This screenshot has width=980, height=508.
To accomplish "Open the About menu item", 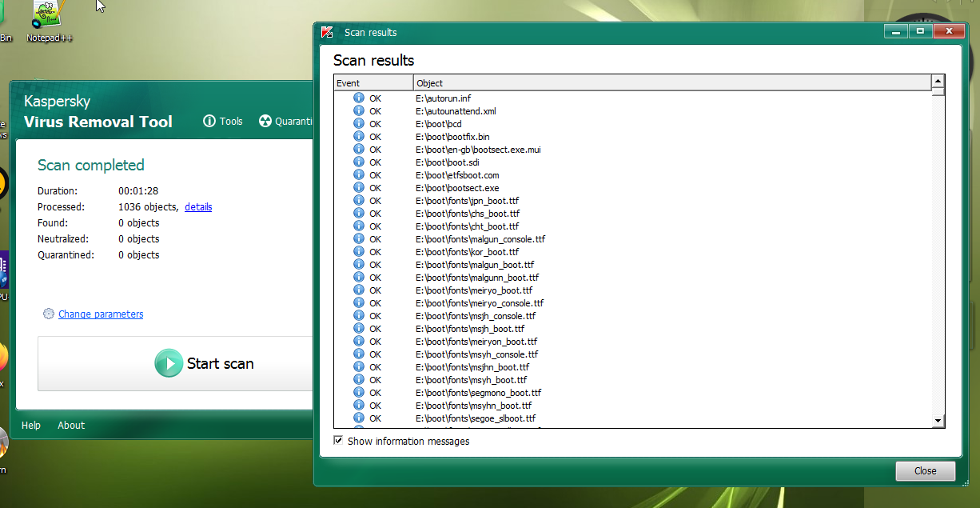I will (71, 426).
